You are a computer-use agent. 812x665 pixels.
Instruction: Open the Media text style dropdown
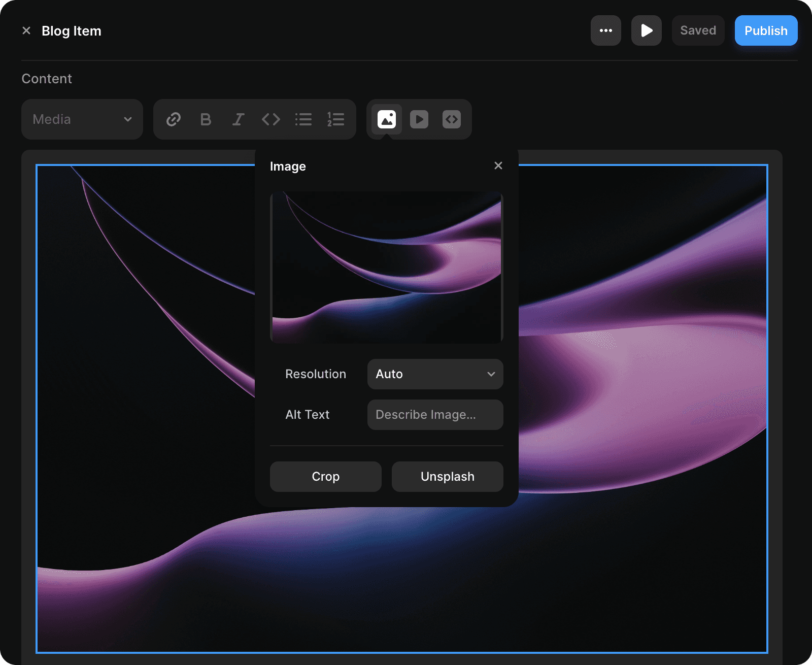(x=82, y=119)
